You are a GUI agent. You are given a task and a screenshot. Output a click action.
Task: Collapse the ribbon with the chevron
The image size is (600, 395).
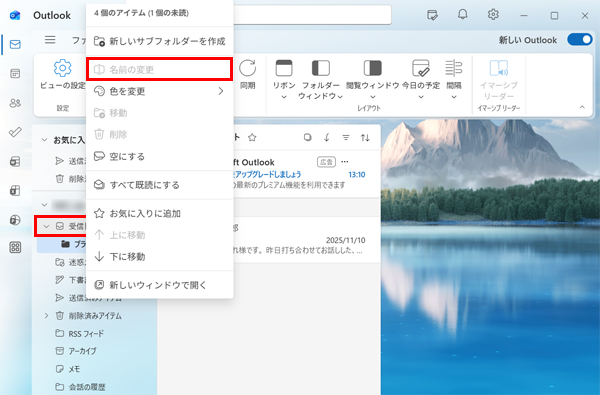click(x=582, y=107)
